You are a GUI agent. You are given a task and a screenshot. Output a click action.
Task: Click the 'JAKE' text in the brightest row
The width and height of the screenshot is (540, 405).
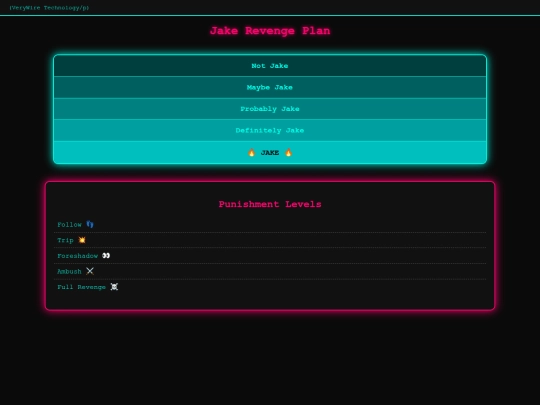pos(270,153)
